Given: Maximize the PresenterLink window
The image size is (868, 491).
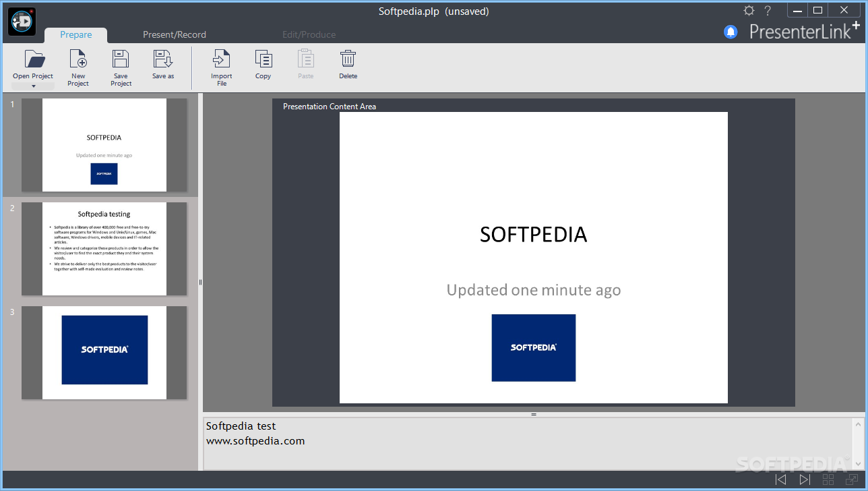Looking at the screenshot, I should click(x=818, y=10).
